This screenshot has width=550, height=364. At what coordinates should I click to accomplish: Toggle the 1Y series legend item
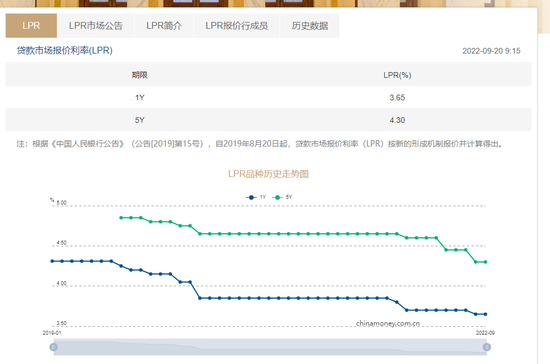[256, 197]
